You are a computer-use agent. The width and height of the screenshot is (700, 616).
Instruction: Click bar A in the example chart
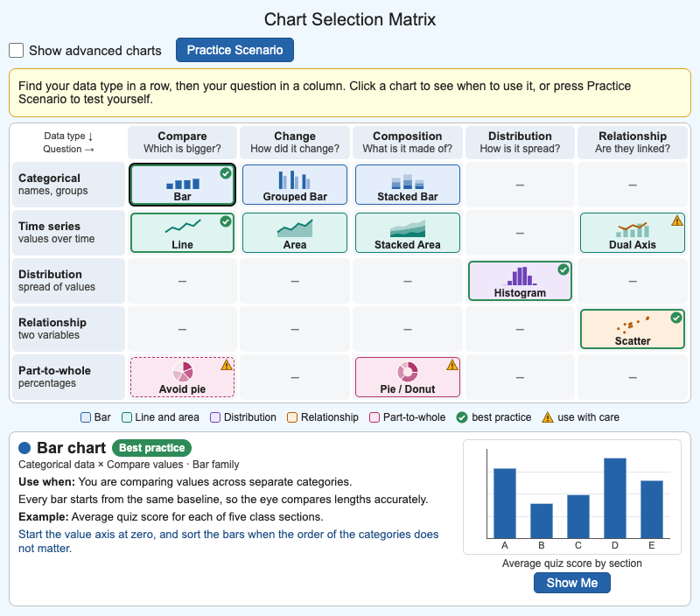(505, 503)
